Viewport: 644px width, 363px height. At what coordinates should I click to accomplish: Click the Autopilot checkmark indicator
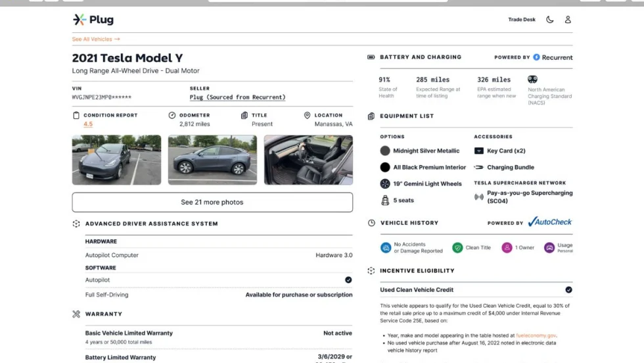tap(348, 280)
